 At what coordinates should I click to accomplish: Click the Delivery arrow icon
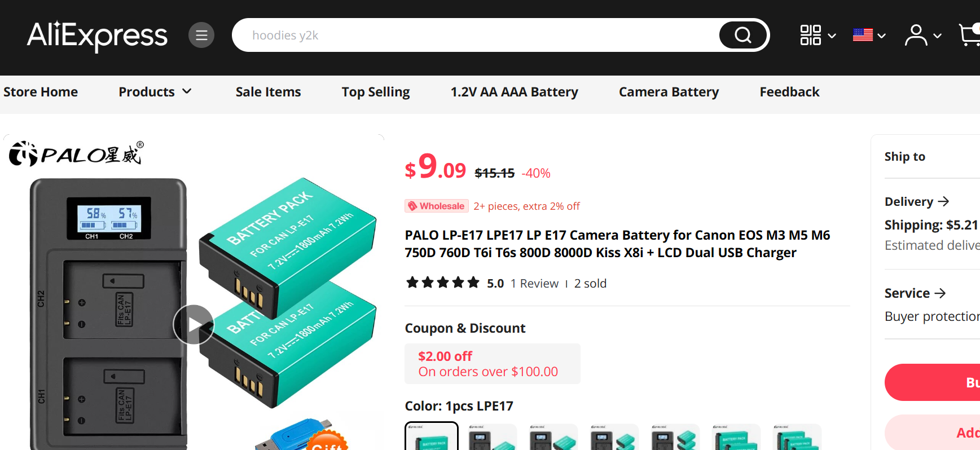pos(944,201)
